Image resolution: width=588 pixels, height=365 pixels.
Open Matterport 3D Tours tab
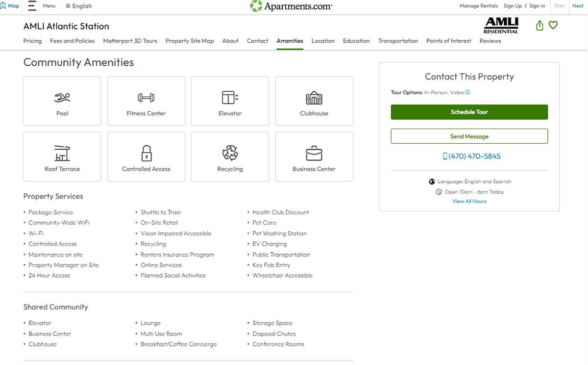(x=130, y=41)
